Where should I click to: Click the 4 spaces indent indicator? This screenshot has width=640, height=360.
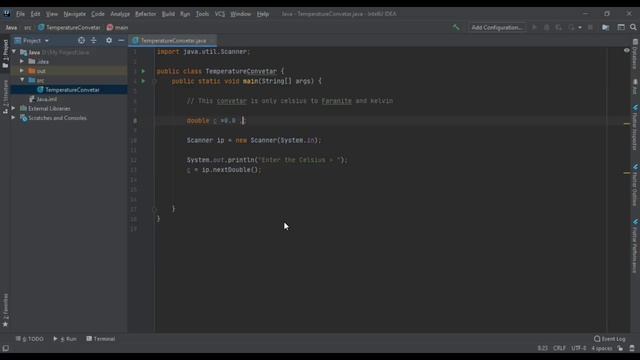click(602, 348)
